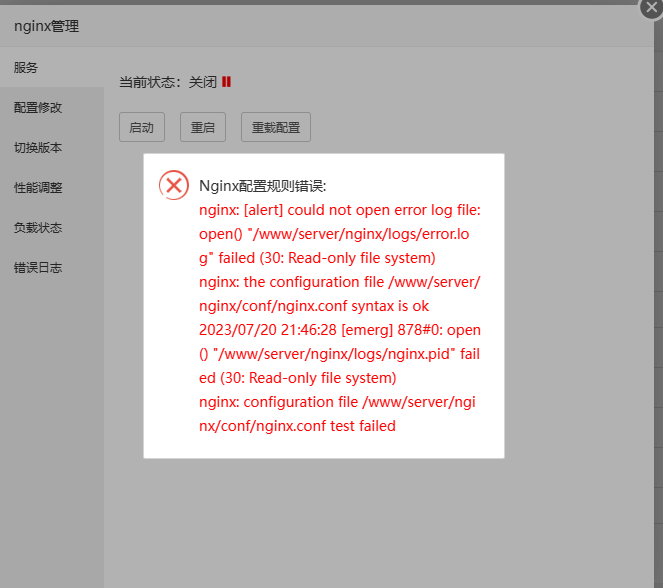This screenshot has width=663, height=588.
Task: Click the Nginx配置规则错误 heading
Action: 263,186
